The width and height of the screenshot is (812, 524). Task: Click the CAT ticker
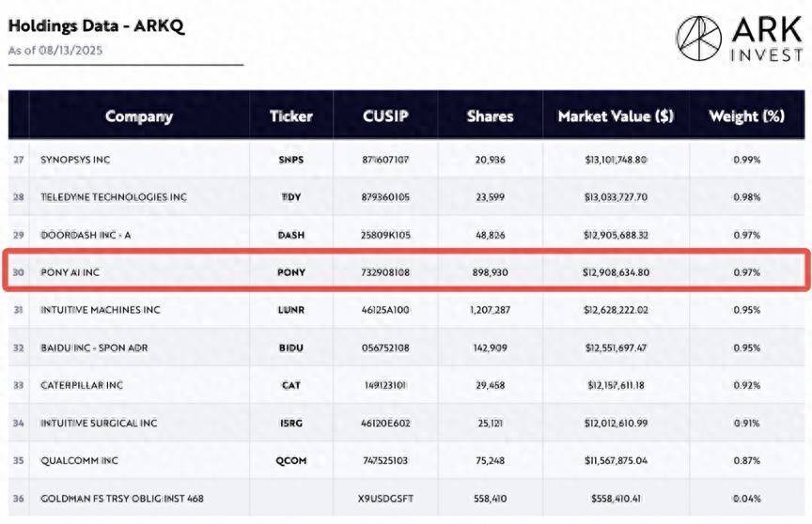(x=291, y=385)
